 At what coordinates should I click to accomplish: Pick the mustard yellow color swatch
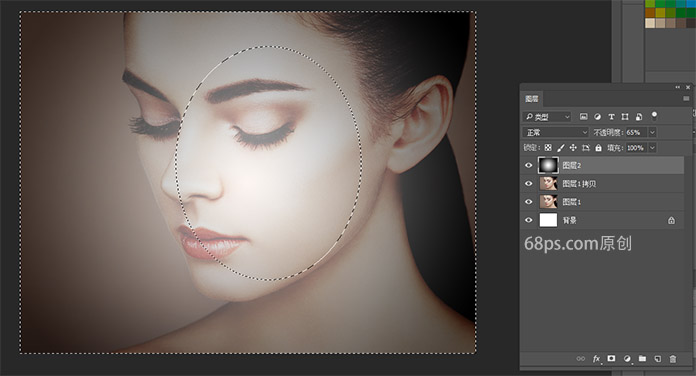click(660, 12)
